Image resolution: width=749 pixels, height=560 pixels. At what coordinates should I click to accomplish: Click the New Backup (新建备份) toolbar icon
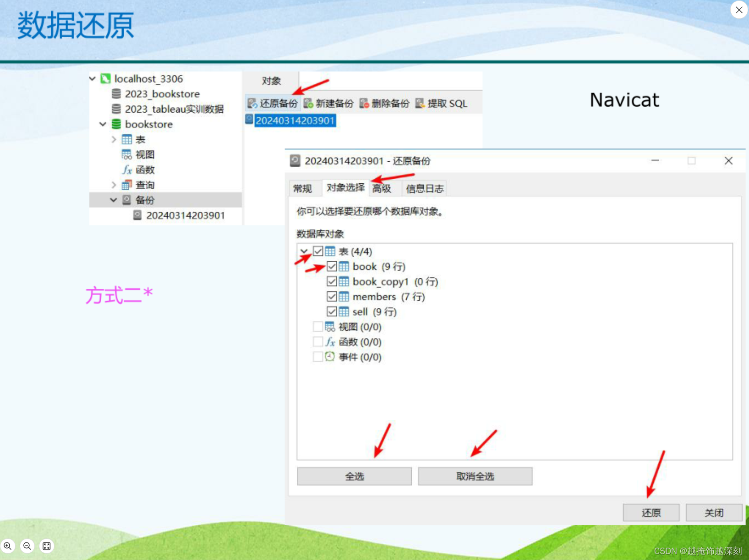tap(308, 104)
